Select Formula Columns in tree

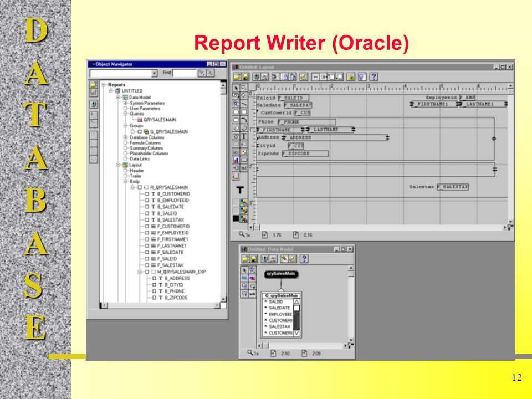coord(145,143)
